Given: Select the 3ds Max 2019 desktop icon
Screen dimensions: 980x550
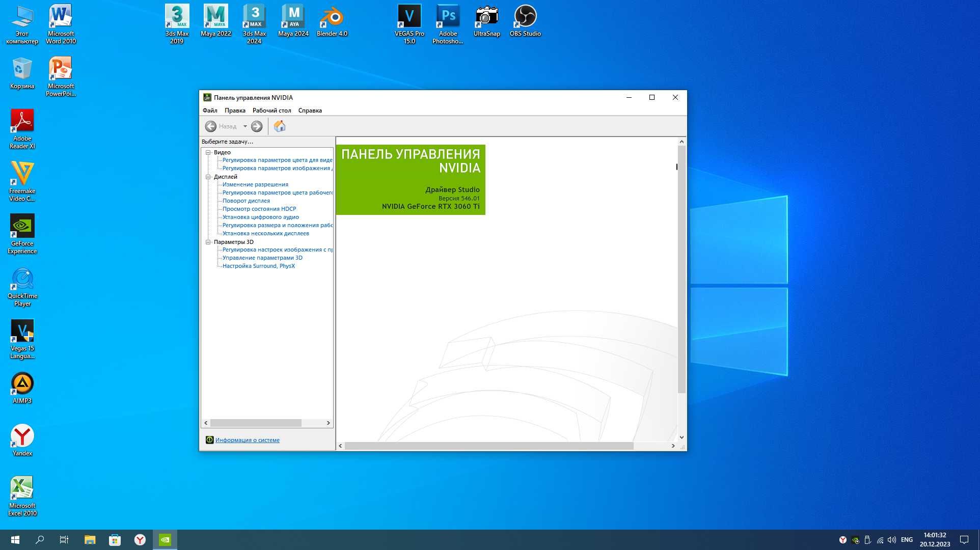Looking at the screenshot, I should point(177,24).
